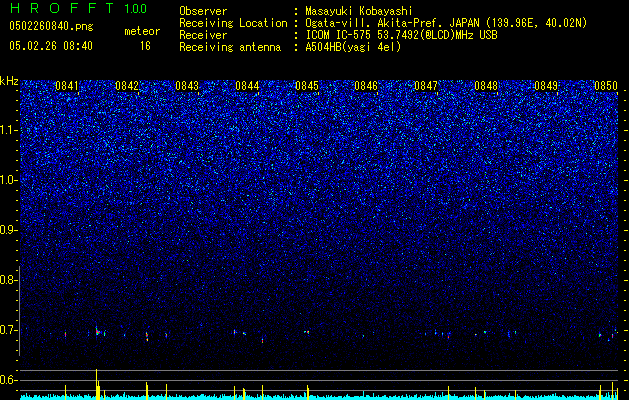Select the 0843 time marker
The height and width of the screenshot is (400, 629).
click(187, 86)
